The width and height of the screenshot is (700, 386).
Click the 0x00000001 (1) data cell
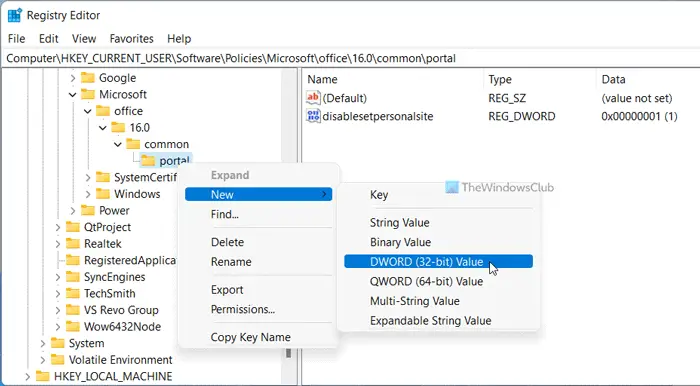pos(639,116)
